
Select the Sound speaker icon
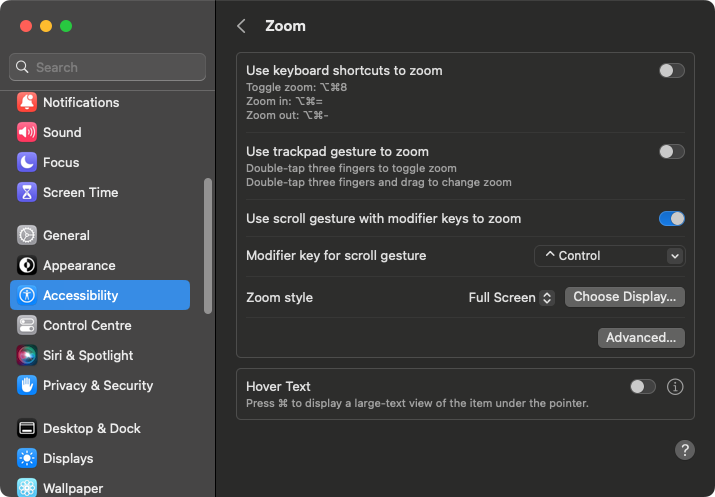tap(27, 132)
